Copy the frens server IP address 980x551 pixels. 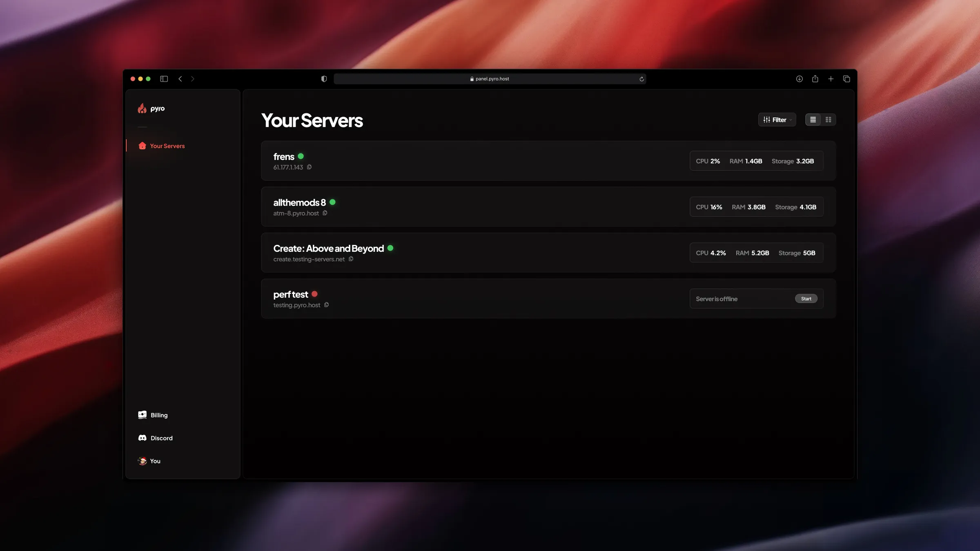pos(309,167)
